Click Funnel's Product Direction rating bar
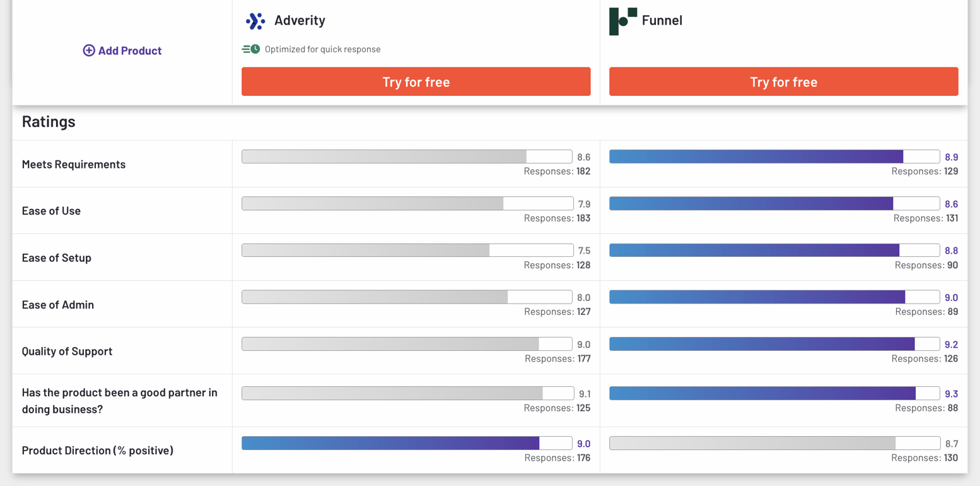980x486 pixels. (x=774, y=443)
